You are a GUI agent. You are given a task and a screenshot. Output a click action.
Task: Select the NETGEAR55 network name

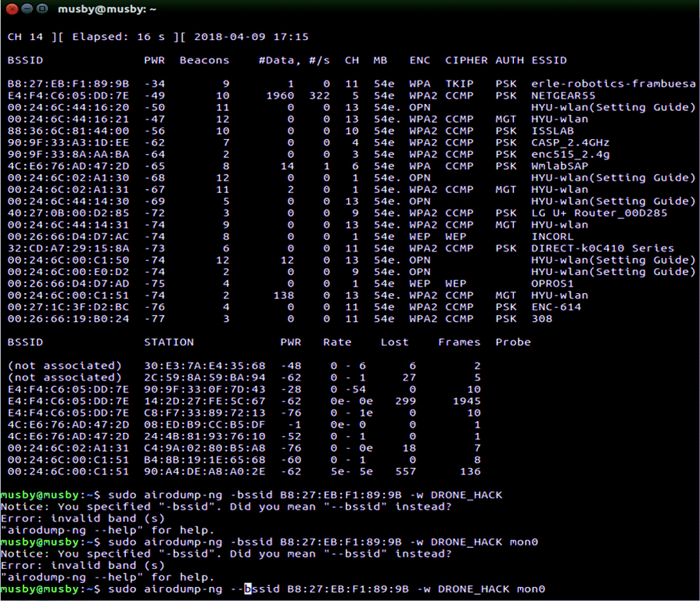563,95
